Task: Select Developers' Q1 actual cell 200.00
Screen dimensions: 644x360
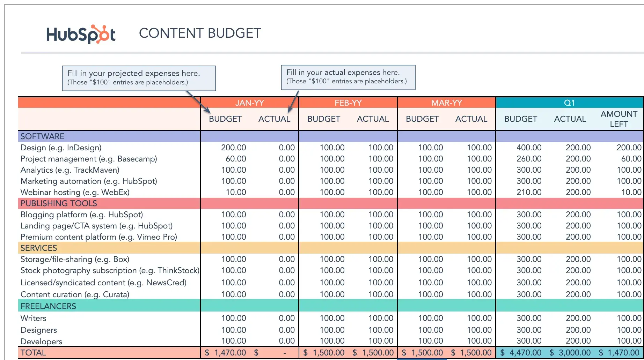Action: pos(578,341)
